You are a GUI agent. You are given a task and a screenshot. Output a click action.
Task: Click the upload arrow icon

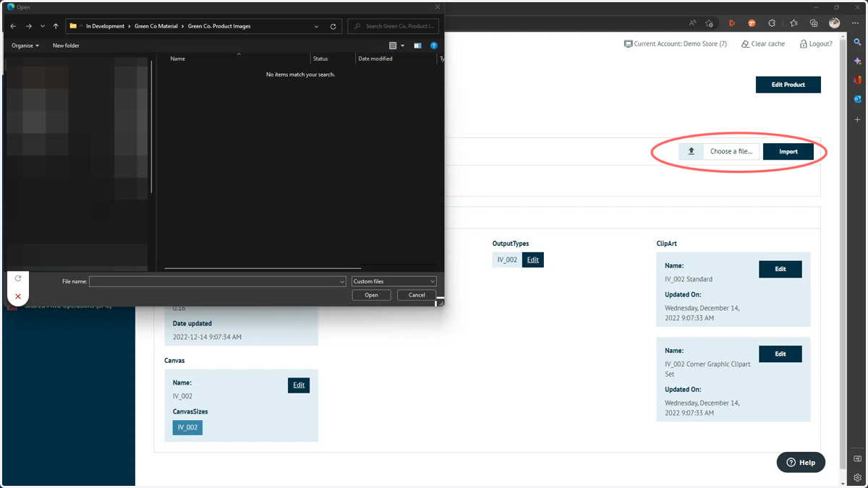[692, 151]
